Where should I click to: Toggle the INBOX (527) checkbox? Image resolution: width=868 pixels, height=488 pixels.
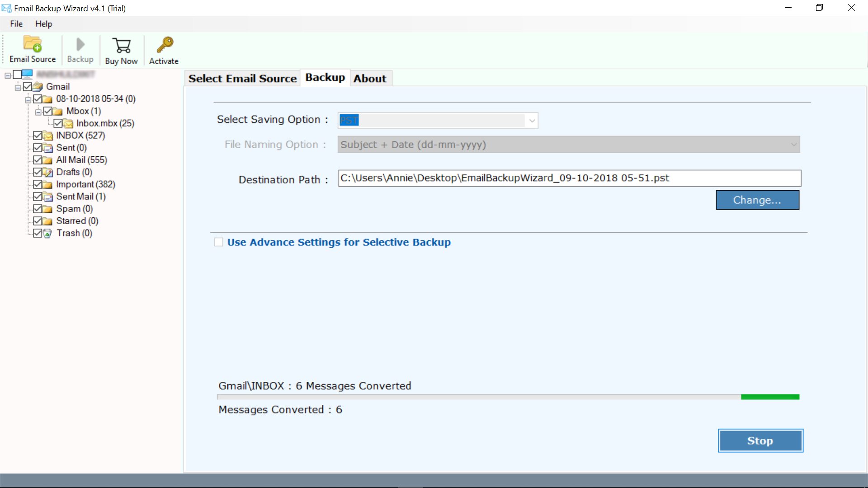(37, 135)
